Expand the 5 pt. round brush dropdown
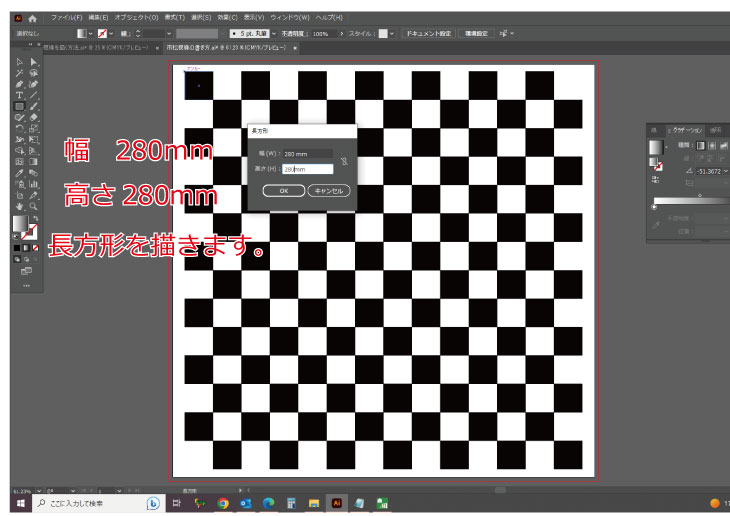The image size is (730, 516). tap(272, 33)
